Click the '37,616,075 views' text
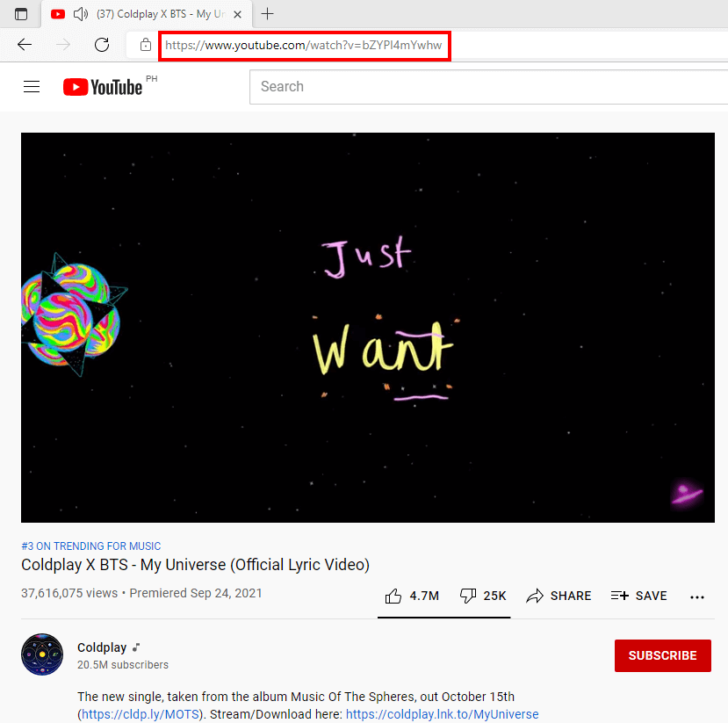728x723 pixels. coord(69,593)
